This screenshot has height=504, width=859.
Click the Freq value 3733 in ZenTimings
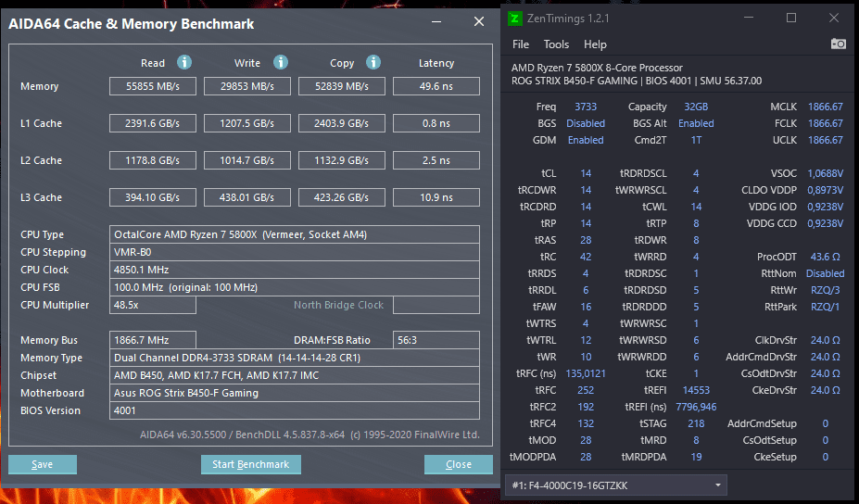point(586,107)
